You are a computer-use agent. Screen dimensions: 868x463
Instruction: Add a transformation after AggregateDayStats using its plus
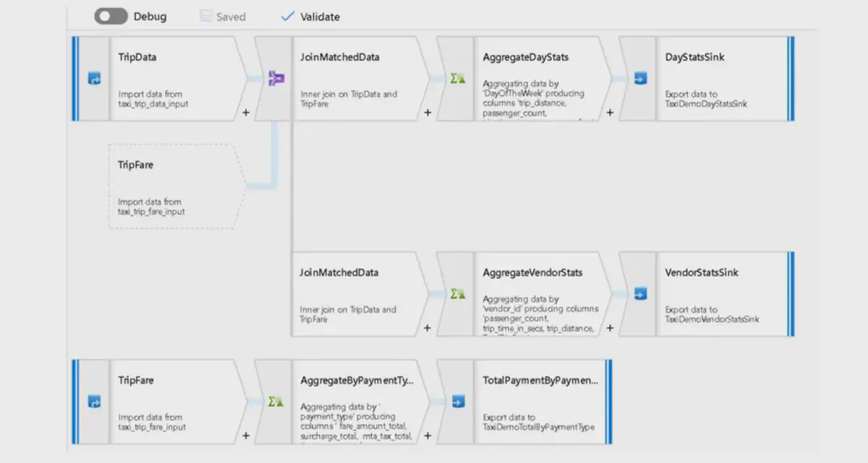point(610,113)
